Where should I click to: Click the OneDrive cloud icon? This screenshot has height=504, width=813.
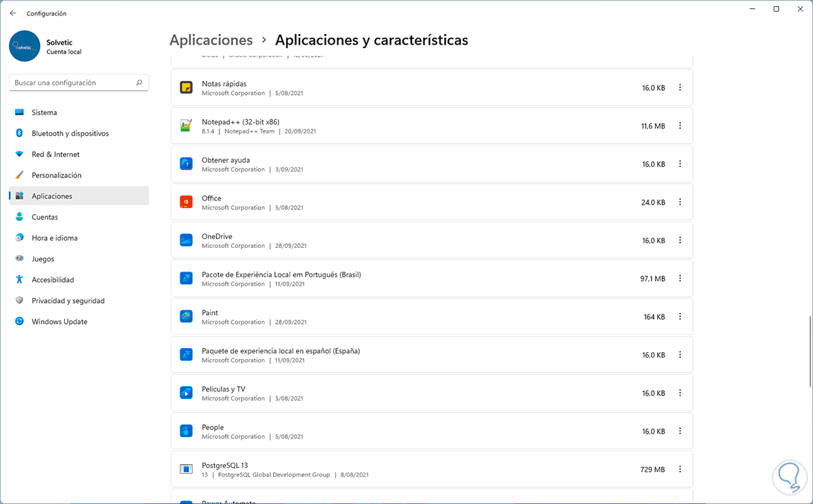point(186,240)
